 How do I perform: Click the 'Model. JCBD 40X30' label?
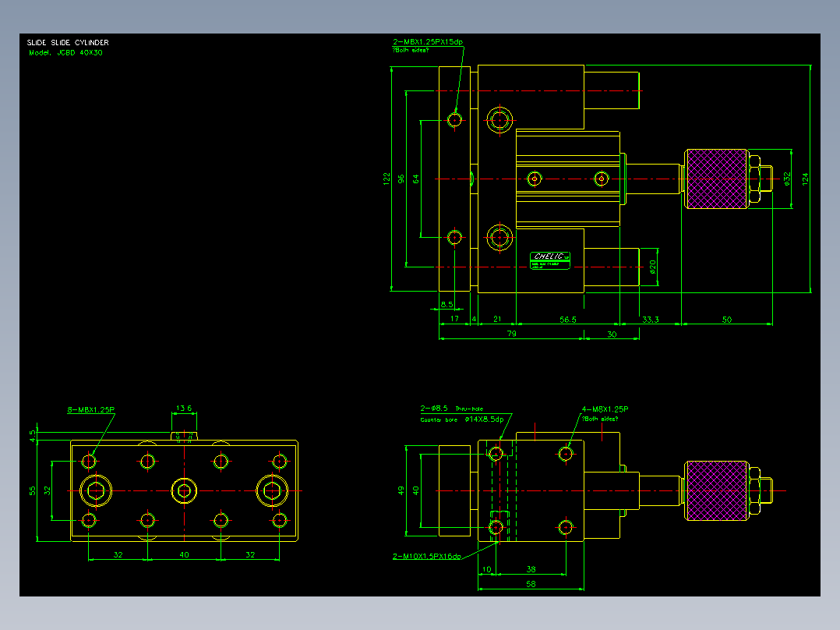pos(65,52)
